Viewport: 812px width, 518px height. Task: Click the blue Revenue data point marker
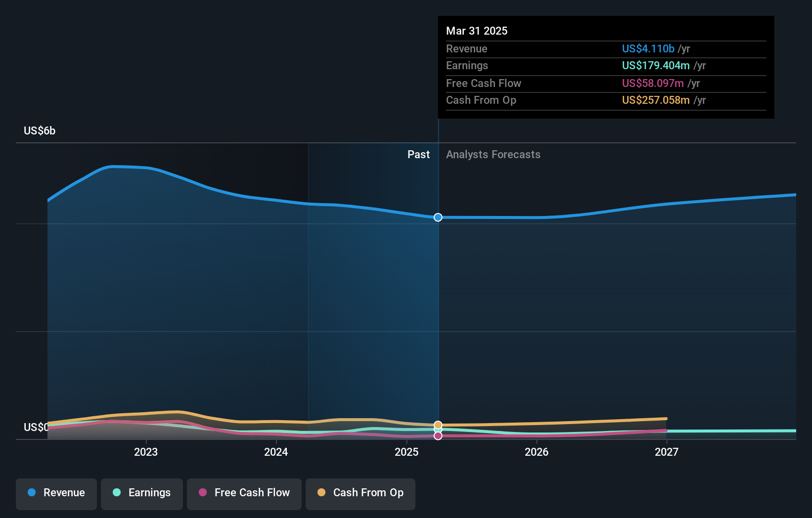438,217
